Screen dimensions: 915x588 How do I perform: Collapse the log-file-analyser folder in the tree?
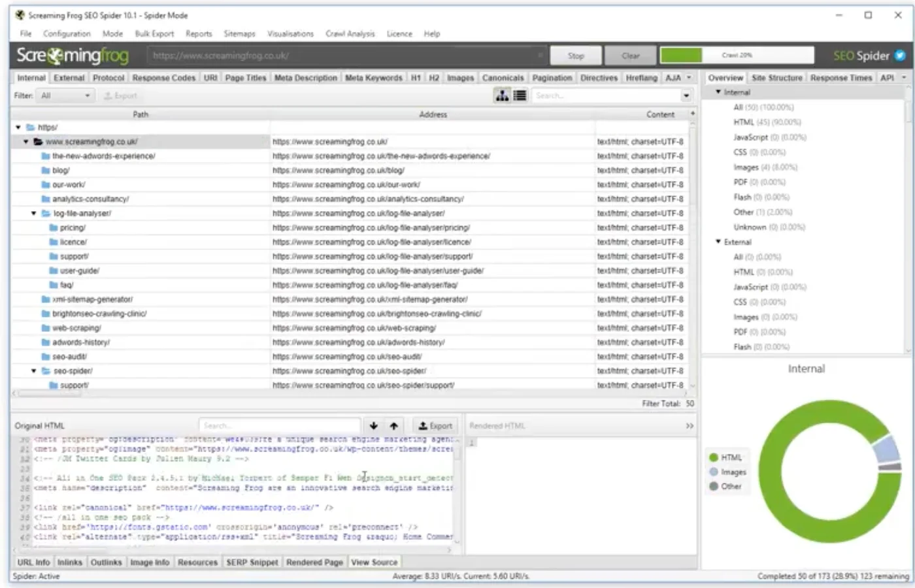point(34,213)
